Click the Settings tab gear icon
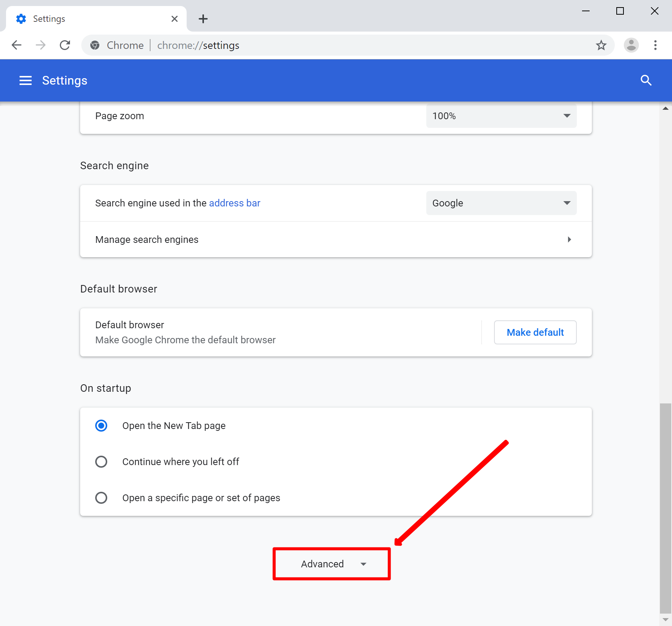Screen dimensions: 672x626 21,19
